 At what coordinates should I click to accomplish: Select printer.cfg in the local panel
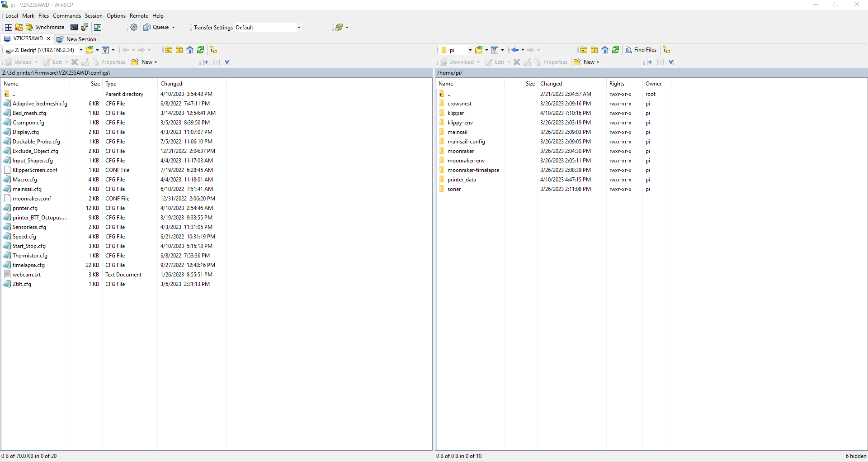pos(25,208)
